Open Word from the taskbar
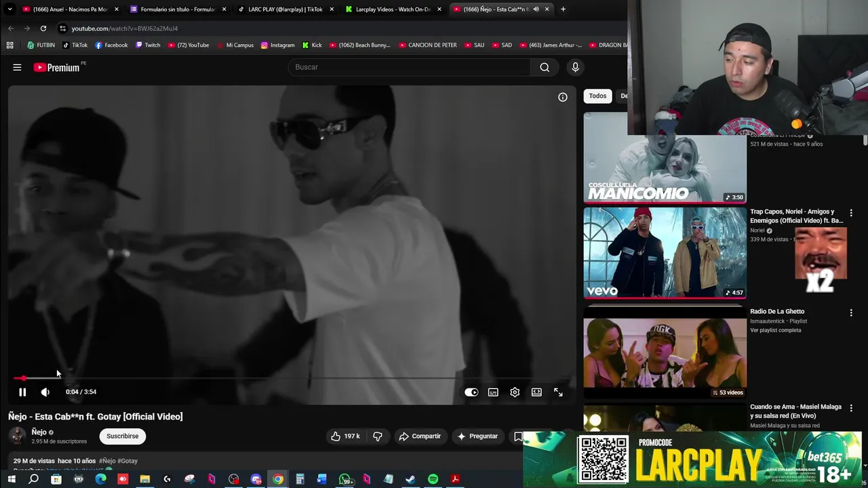Image resolution: width=868 pixels, height=488 pixels. click(x=322, y=480)
